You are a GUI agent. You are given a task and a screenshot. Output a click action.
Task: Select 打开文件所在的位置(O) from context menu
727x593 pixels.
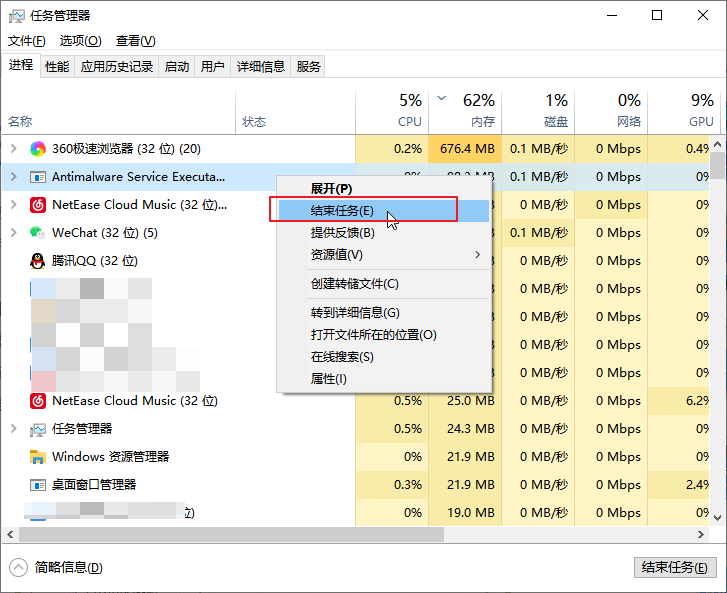[x=373, y=335]
